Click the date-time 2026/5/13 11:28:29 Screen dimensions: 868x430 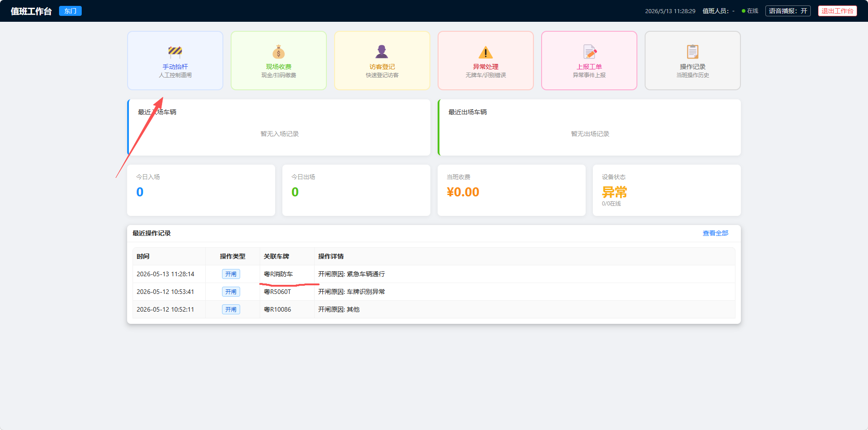click(x=670, y=11)
